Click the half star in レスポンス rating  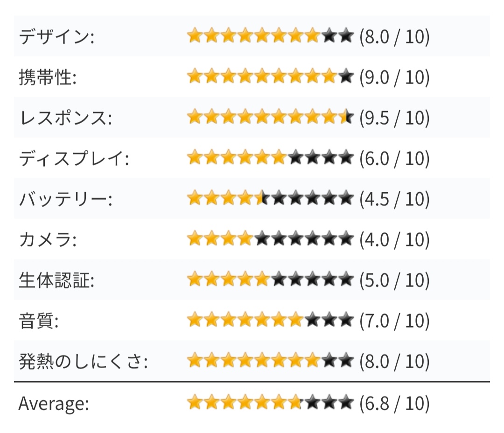tap(345, 118)
